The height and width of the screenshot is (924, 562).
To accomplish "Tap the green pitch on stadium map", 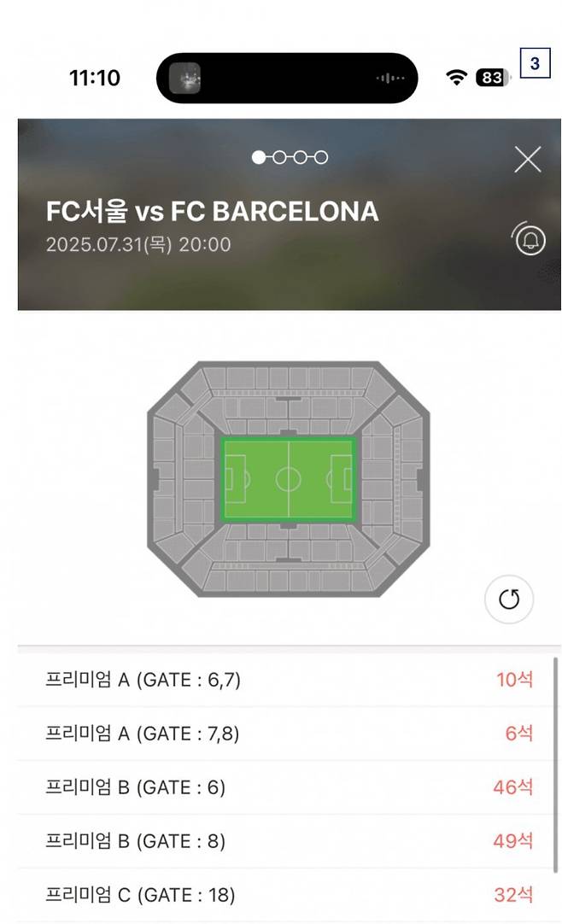I will point(289,479).
